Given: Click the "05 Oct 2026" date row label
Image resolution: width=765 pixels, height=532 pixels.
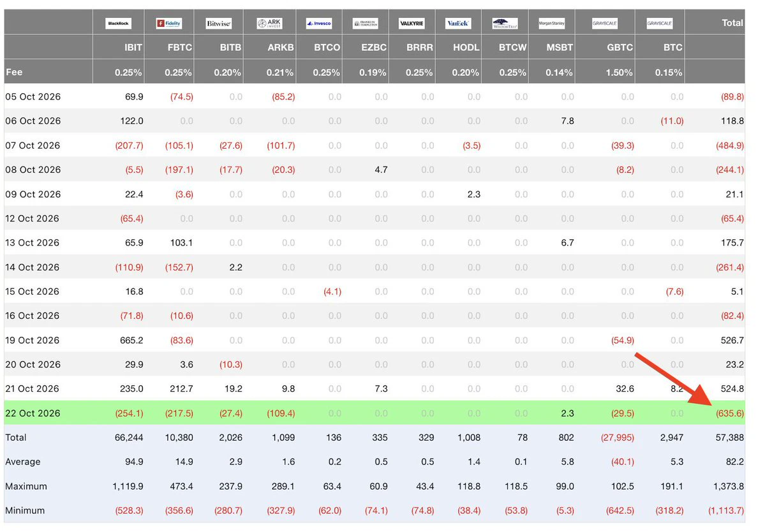Looking at the screenshot, I should coord(33,96).
